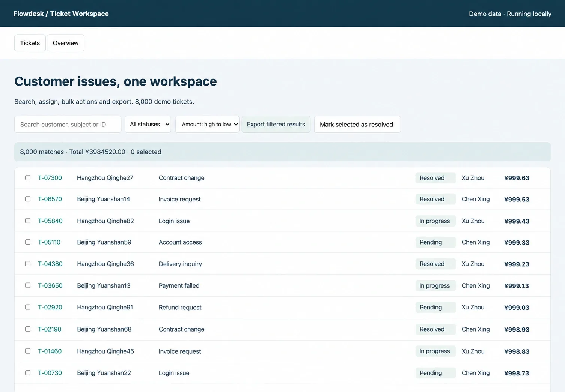Click the Demo data · Running locally header text
Screen dimensions: 565x392
pos(510,14)
